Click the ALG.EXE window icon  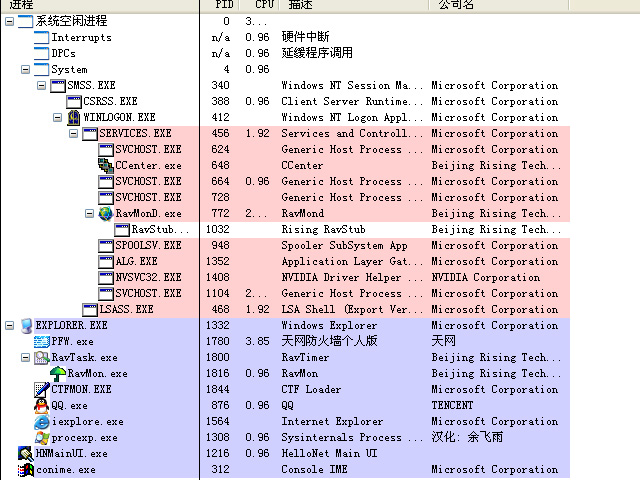[106, 262]
